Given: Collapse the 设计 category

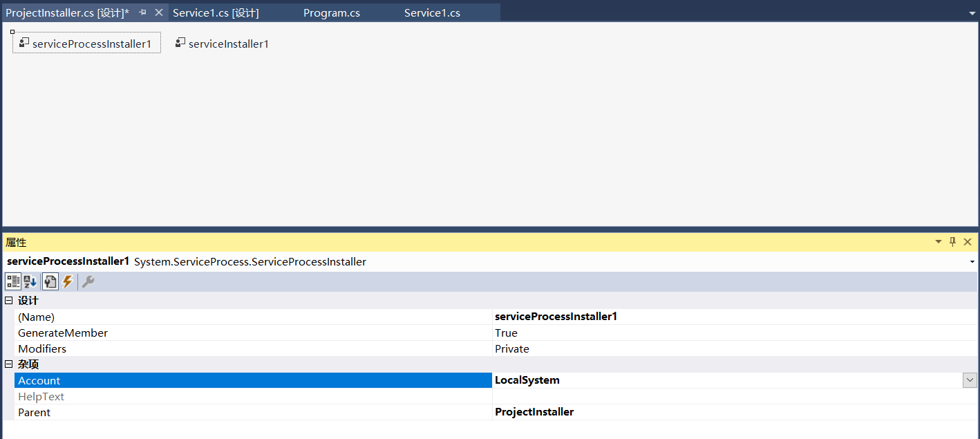Looking at the screenshot, I should click(9, 301).
